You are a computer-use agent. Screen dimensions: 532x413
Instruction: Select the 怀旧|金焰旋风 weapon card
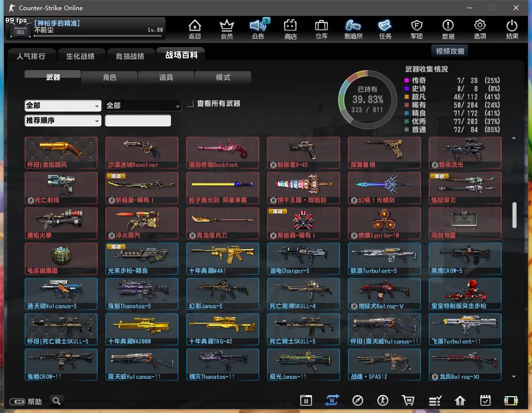61,153
